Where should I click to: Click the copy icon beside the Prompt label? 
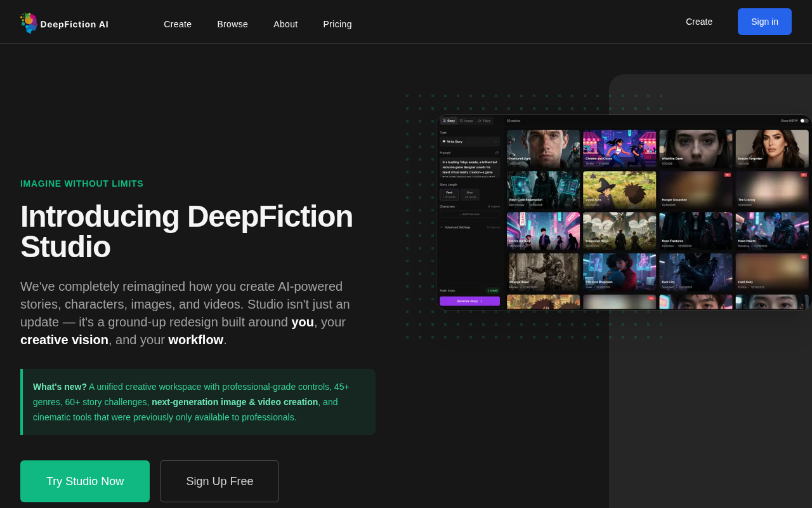point(497,153)
